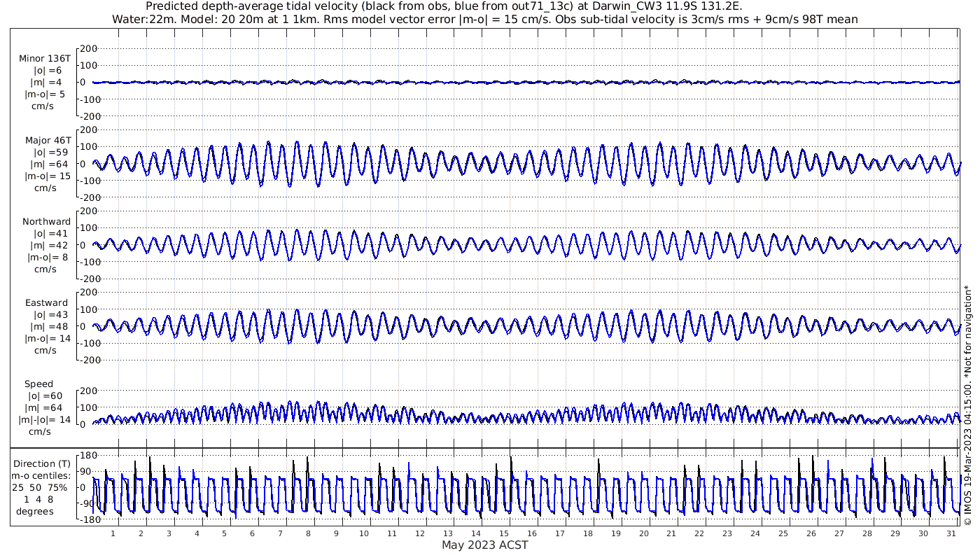Click day 19 on the x-axis
Viewport: 980px width, 560px height.
click(615, 533)
